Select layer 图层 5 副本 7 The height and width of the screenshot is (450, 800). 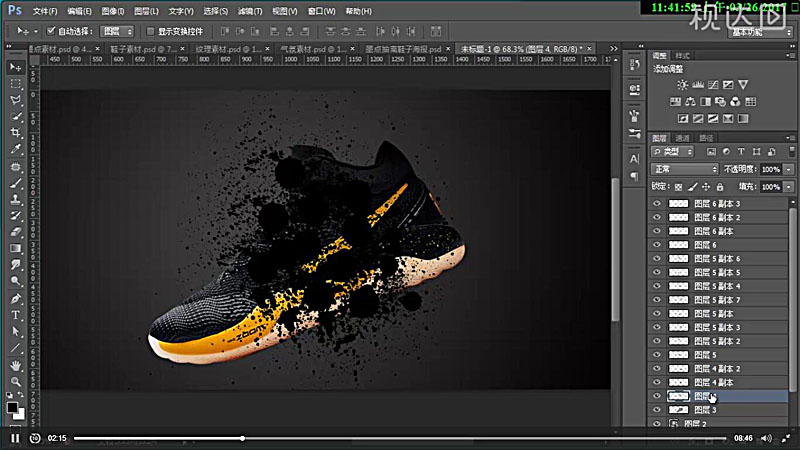pyautogui.click(x=718, y=300)
